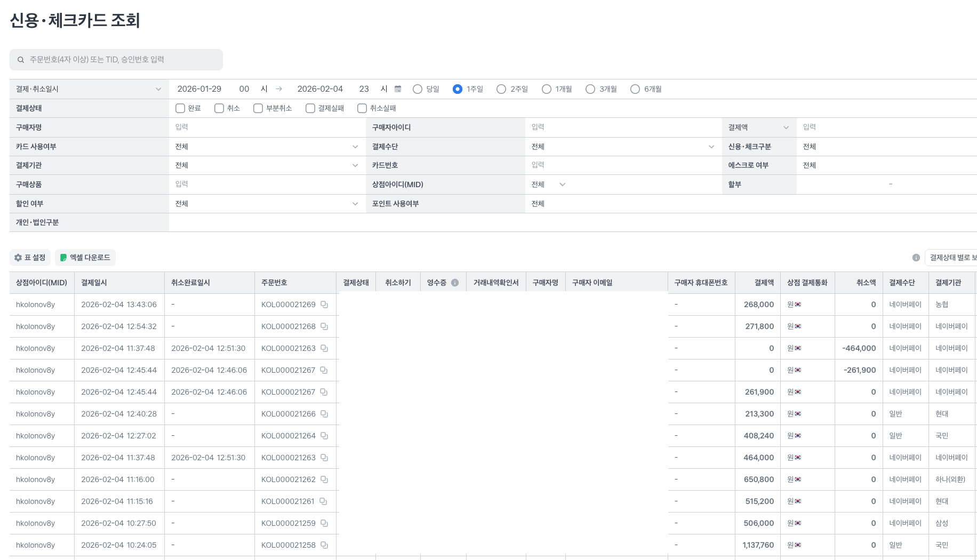977x560 pixels.
Task: Copy order number KOL000021261
Action: tap(323, 501)
